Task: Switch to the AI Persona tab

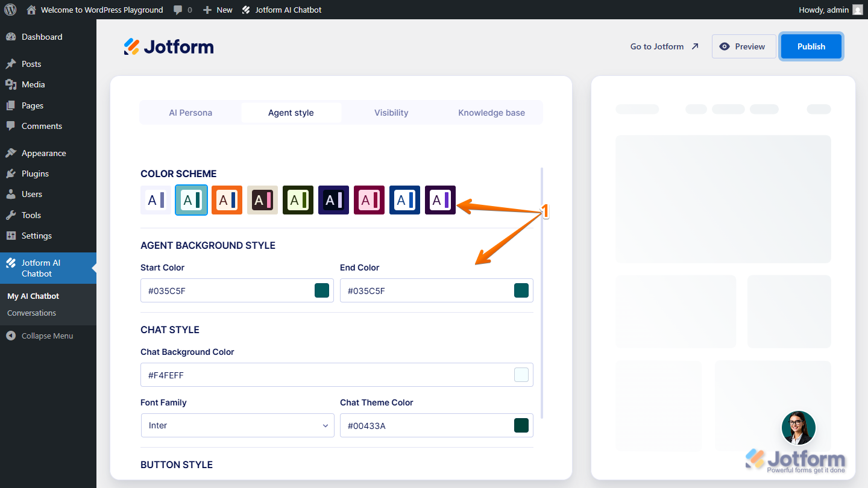Action: coord(190,113)
